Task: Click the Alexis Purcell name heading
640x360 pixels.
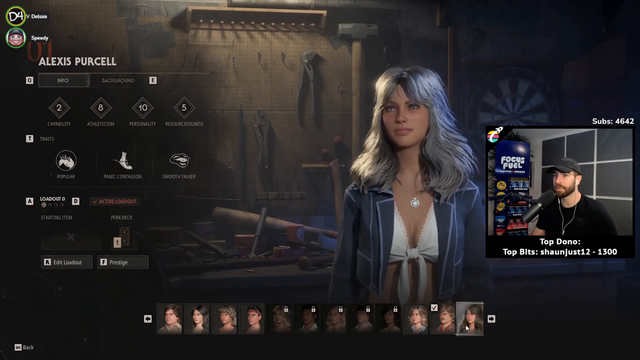Action: point(78,62)
